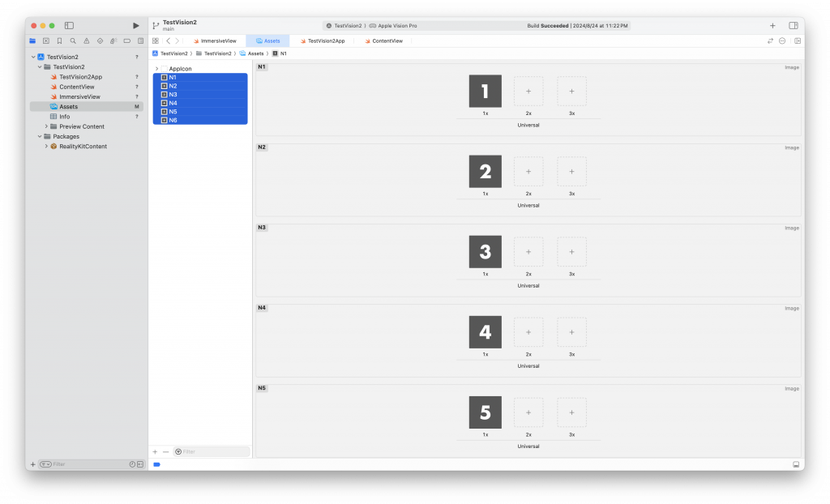Image resolution: width=830 pixels, height=504 pixels.
Task: Open the editor options menu icon
Action: 782,41
